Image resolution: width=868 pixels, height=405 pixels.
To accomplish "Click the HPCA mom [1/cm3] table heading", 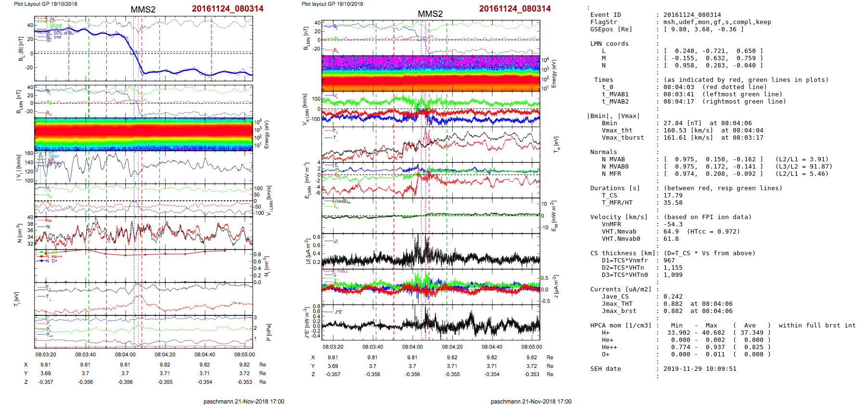I will [x=621, y=326].
